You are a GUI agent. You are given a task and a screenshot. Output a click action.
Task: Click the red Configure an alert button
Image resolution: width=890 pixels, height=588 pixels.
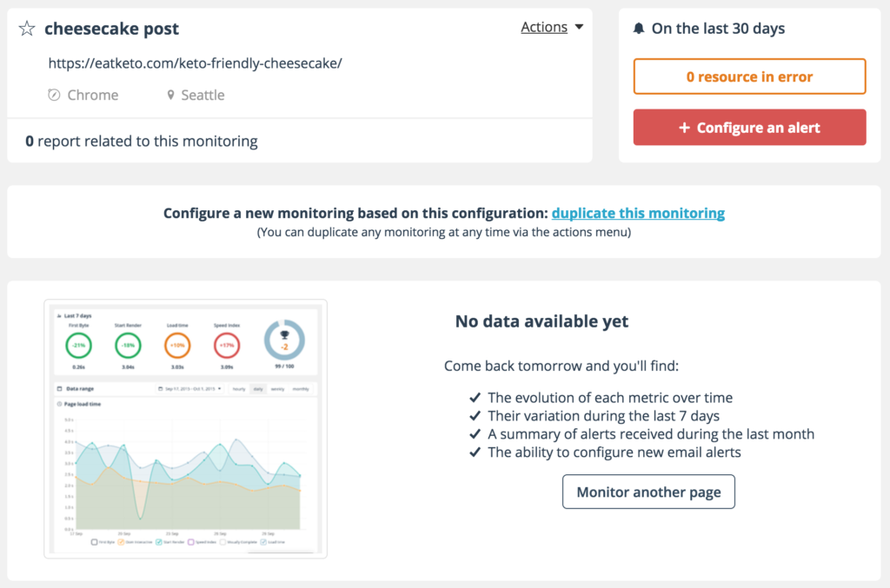pos(749,128)
